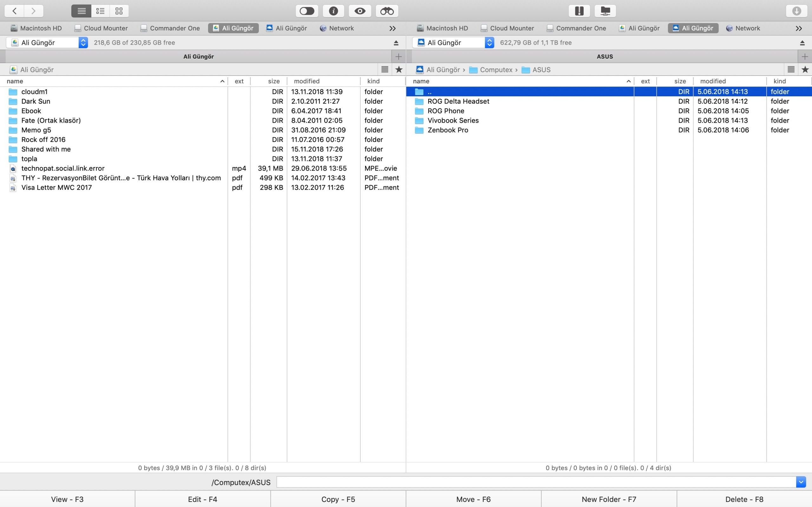This screenshot has width=812, height=507.
Task: Select ROG Phone folder
Action: pyautogui.click(x=446, y=111)
